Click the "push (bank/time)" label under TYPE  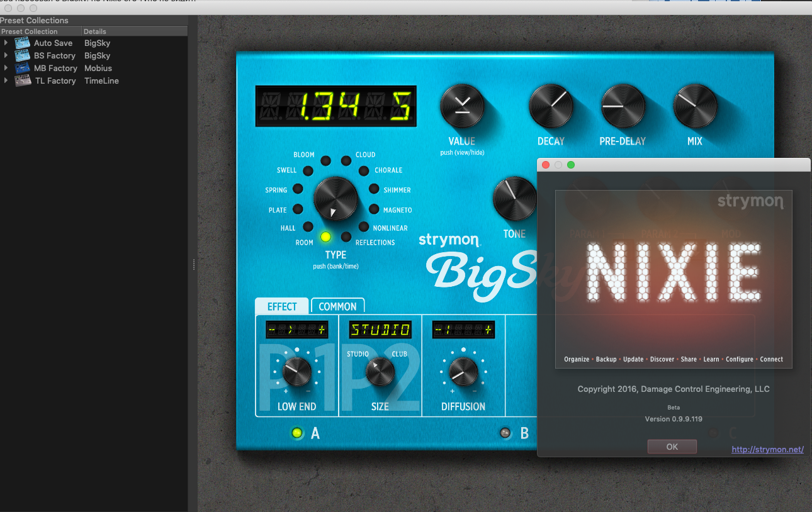click(336, 266)
